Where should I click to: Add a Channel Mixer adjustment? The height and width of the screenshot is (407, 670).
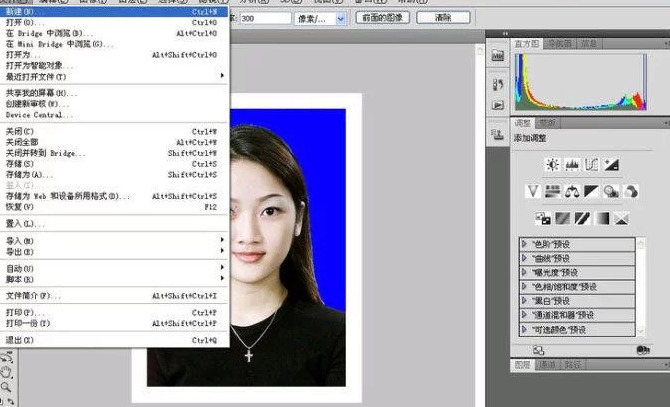coord(631,191)
